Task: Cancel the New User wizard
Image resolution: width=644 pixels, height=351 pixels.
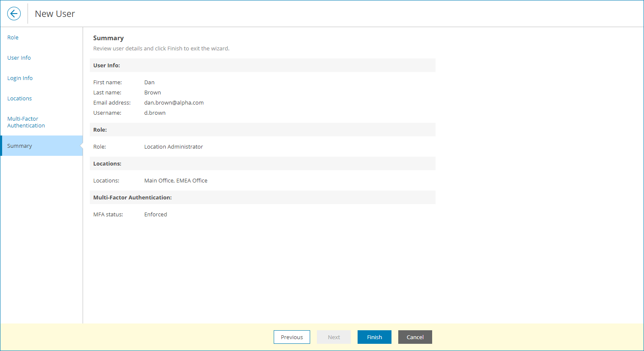Action: click(x=415, y=337)
